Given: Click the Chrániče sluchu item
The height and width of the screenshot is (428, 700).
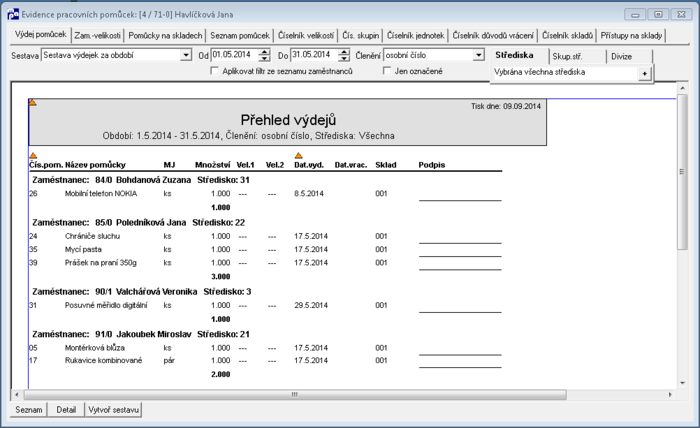Looking at the screenshot, I should tap(92, 236).
